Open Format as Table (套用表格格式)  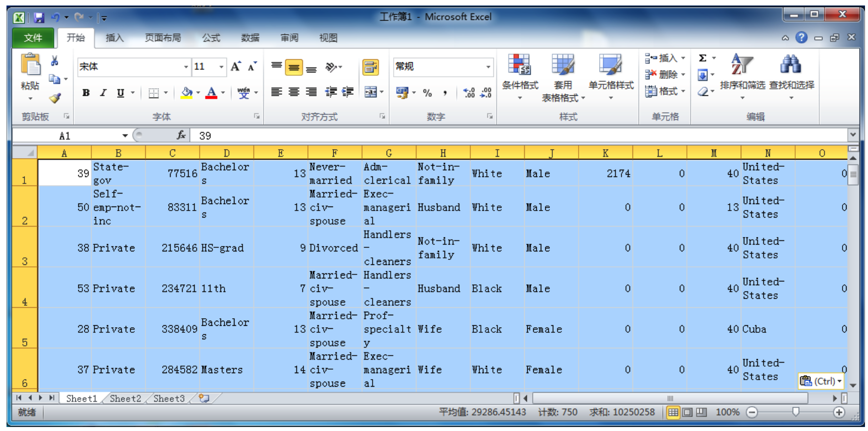563,77
